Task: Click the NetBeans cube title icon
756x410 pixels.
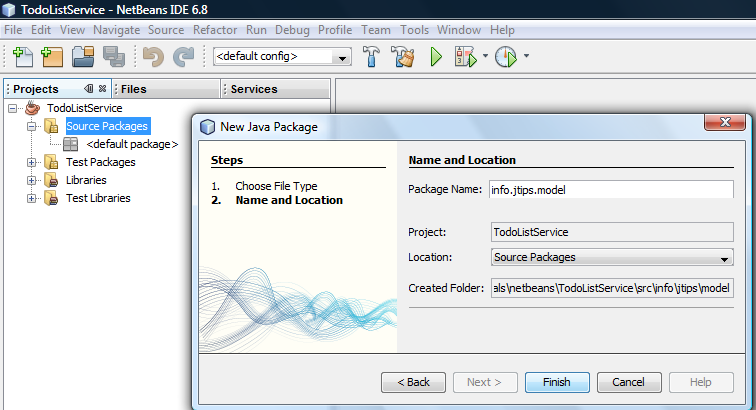Action: click(9, 9)
